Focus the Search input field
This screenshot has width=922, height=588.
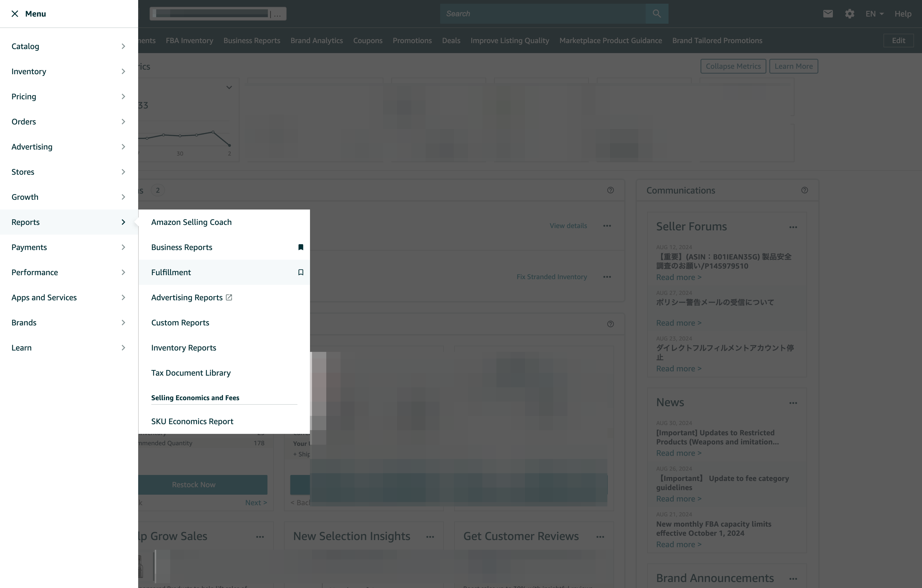(x=543, y=14)
